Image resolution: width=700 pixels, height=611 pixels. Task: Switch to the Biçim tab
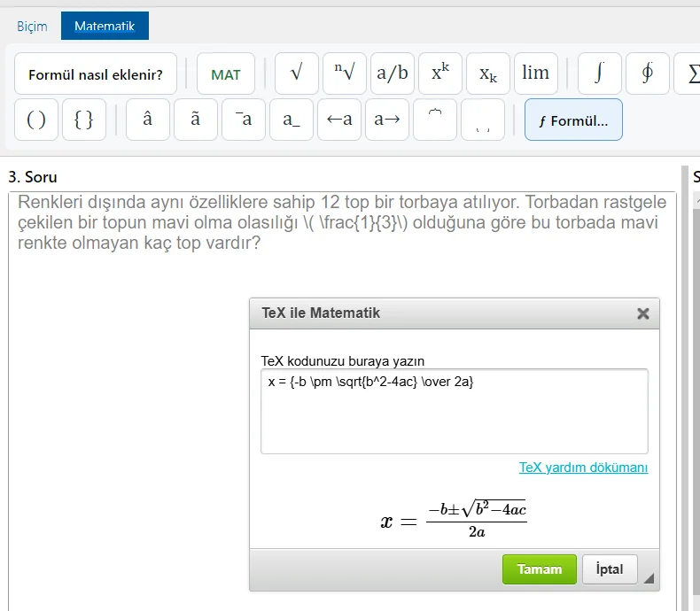(x=32, y=26)
